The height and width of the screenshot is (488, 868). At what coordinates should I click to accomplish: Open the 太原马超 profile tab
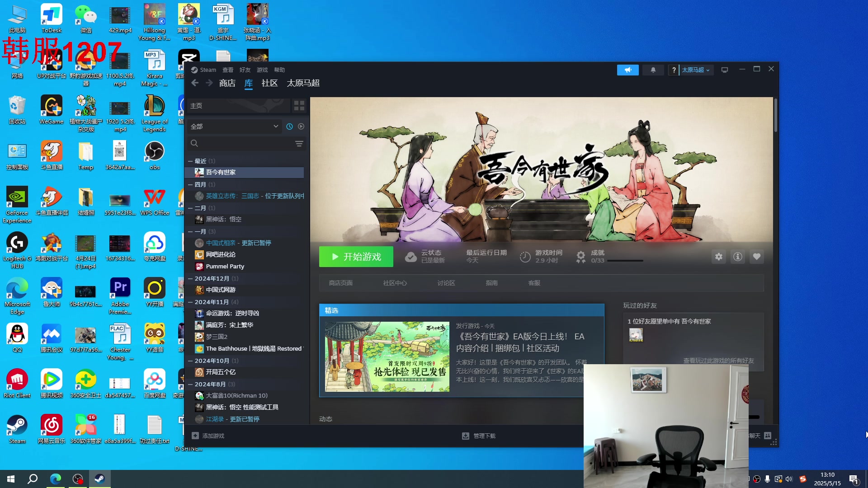[303, 83]
